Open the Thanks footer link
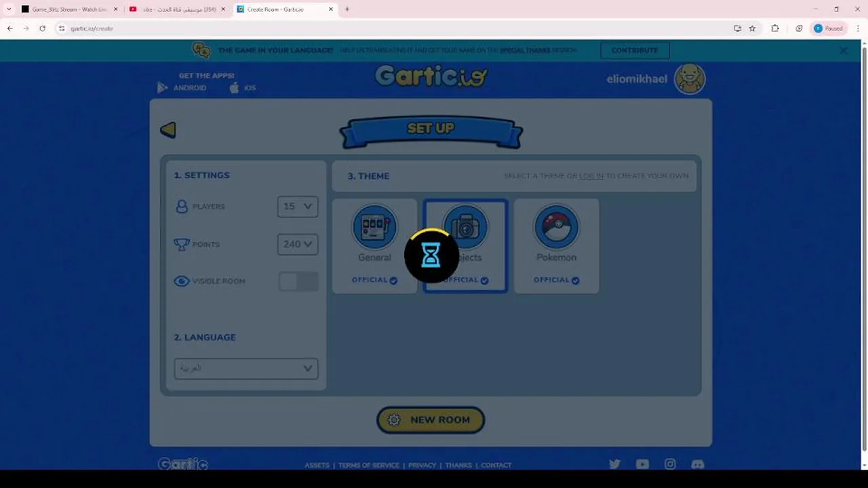Screen dimensions: 868x488 click(x=458, y=465)
